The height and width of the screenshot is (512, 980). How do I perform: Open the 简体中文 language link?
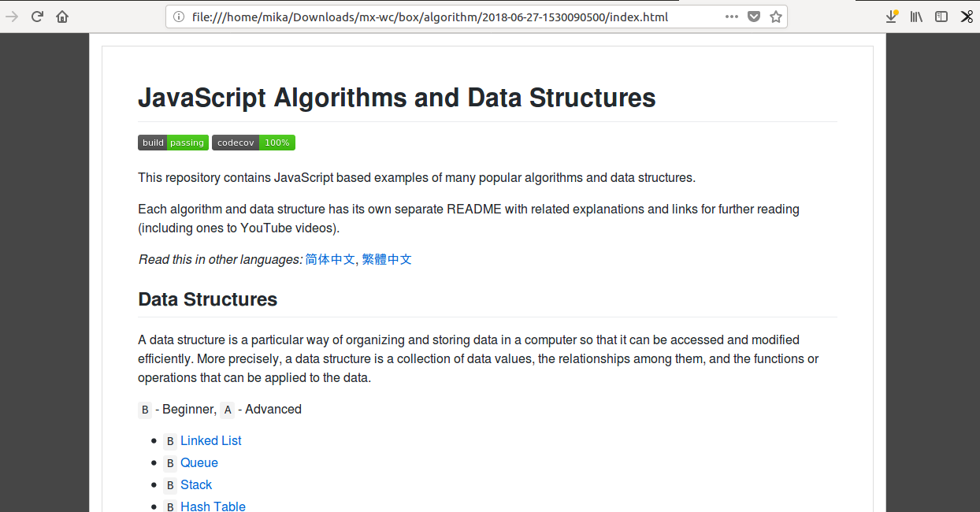coord(330,259)
